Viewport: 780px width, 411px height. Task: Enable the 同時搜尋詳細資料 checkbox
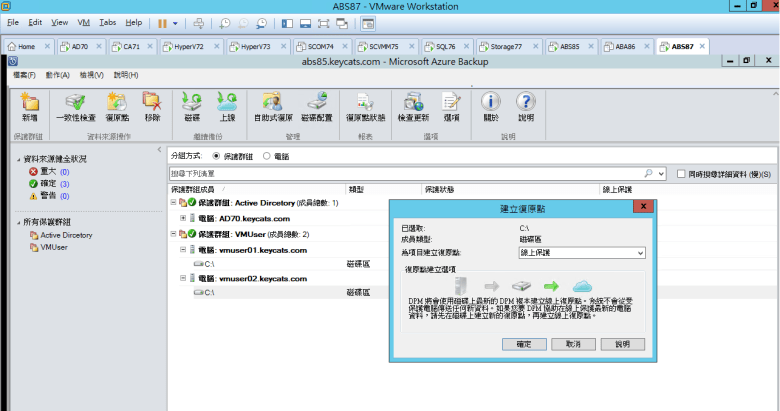[682, 174]
